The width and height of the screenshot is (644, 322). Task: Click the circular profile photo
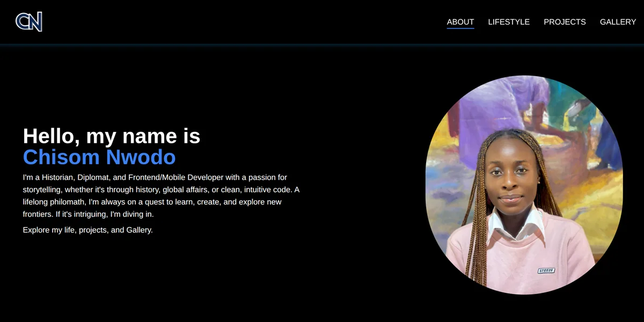524,185
